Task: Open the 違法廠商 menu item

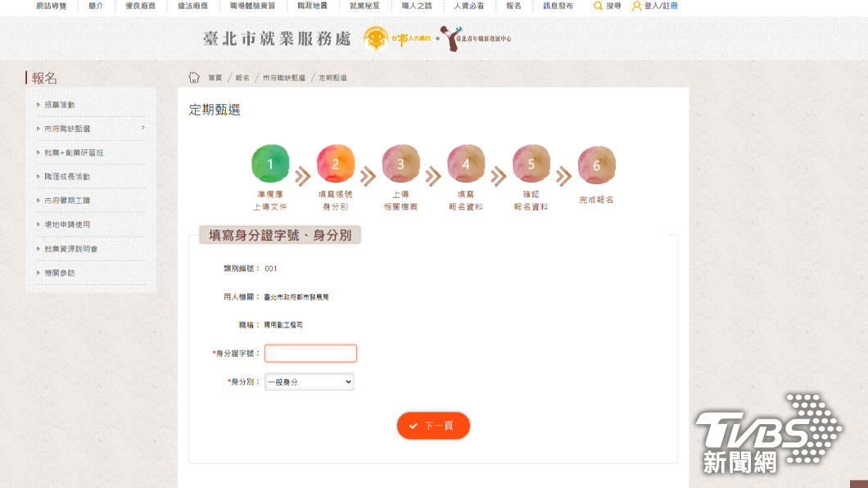Action: (192, 6)
